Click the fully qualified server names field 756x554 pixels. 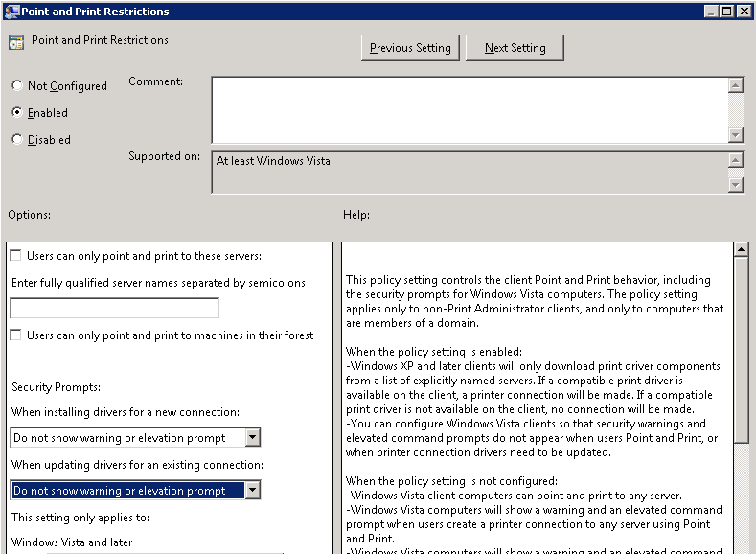pyautogui.click(x=114, y=309)
